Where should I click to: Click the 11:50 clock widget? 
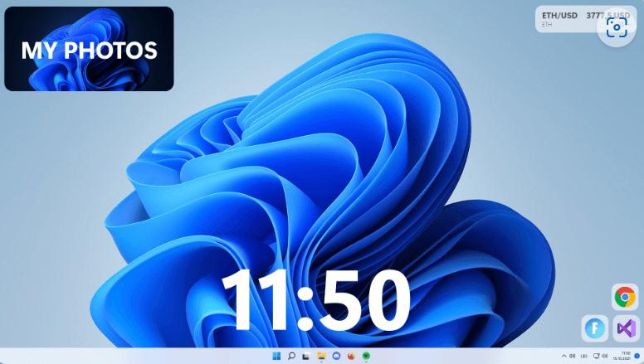tap(315, 300)
